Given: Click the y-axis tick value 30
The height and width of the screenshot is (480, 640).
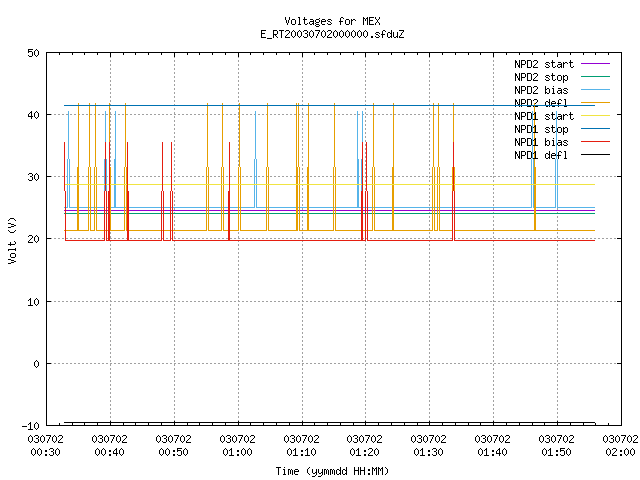Looking at the screenshot, I should 33,177.
